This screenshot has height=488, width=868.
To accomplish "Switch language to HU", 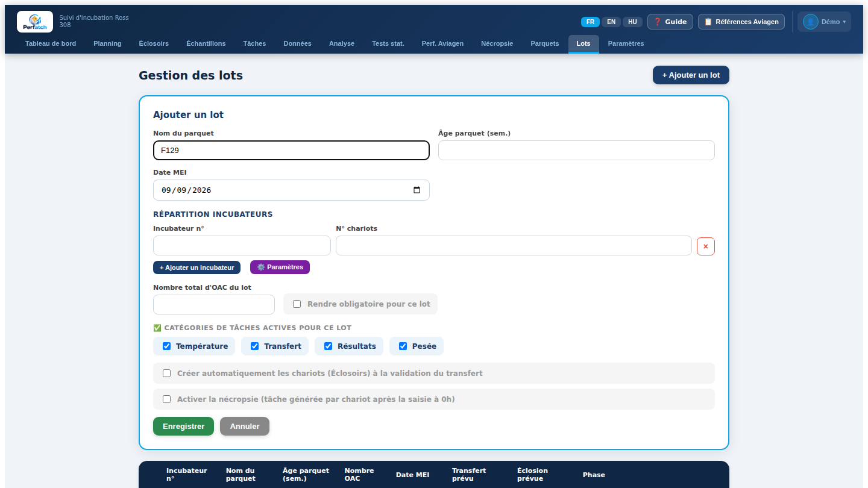I will pos(632,22).
